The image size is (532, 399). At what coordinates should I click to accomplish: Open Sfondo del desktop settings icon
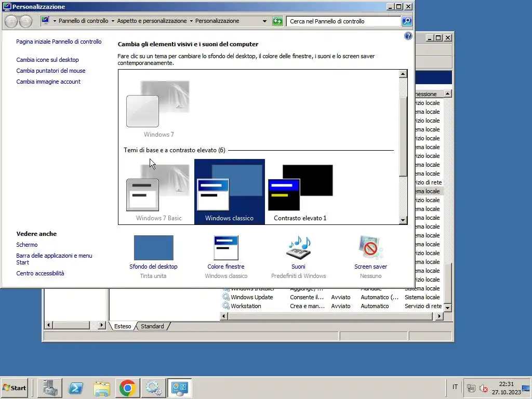(x=153, y=248)
